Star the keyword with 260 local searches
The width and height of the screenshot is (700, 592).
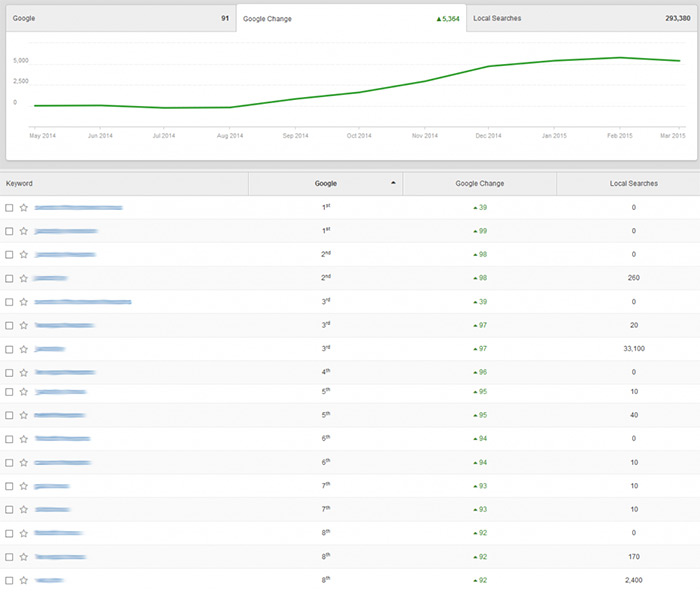pyautogui.click(x=23, y=278)
